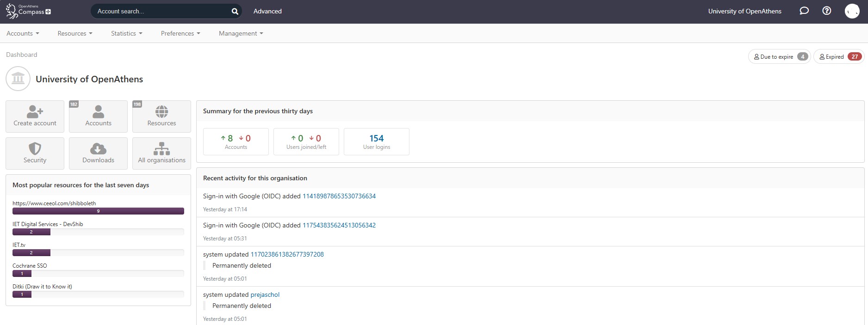Click the University of OpenAthens page heading
The height and width of the screenshot is (325, 868).
(x=89, y=79)
